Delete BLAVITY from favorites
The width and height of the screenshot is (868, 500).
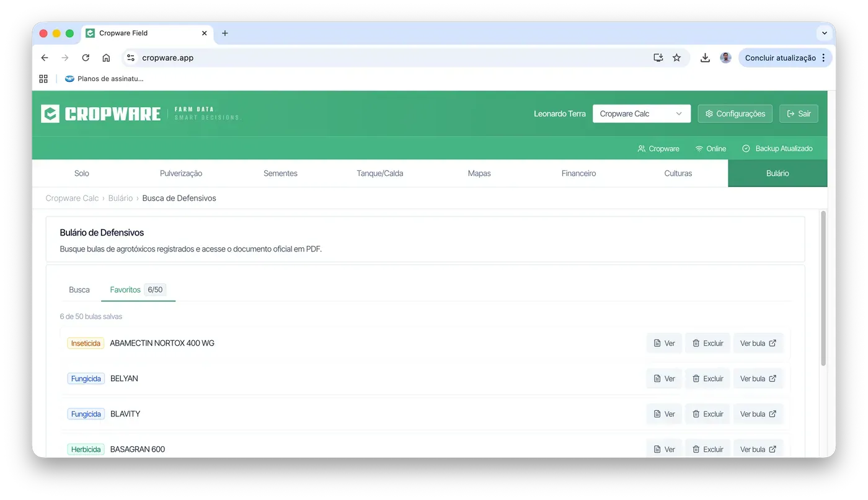(707, 414)
